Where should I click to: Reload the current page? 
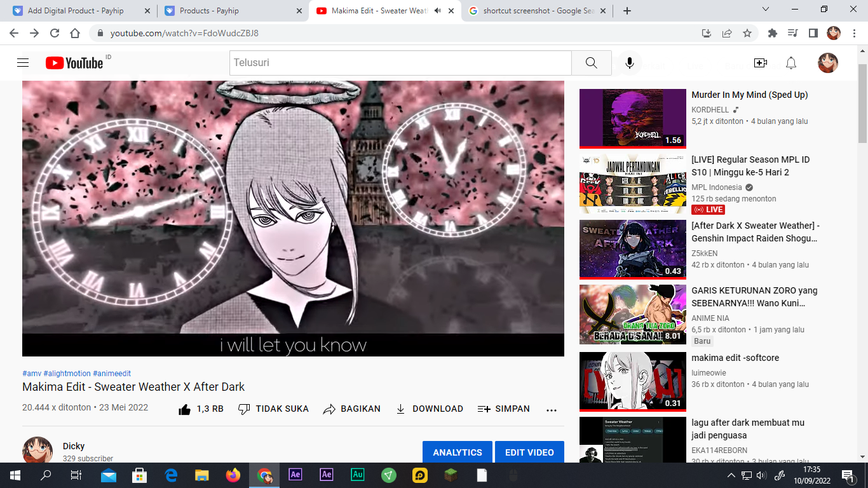click(55, 34)
